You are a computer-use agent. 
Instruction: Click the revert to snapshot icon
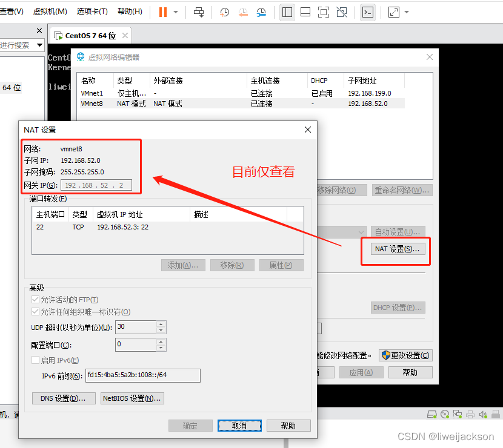[x=243, y=12]
